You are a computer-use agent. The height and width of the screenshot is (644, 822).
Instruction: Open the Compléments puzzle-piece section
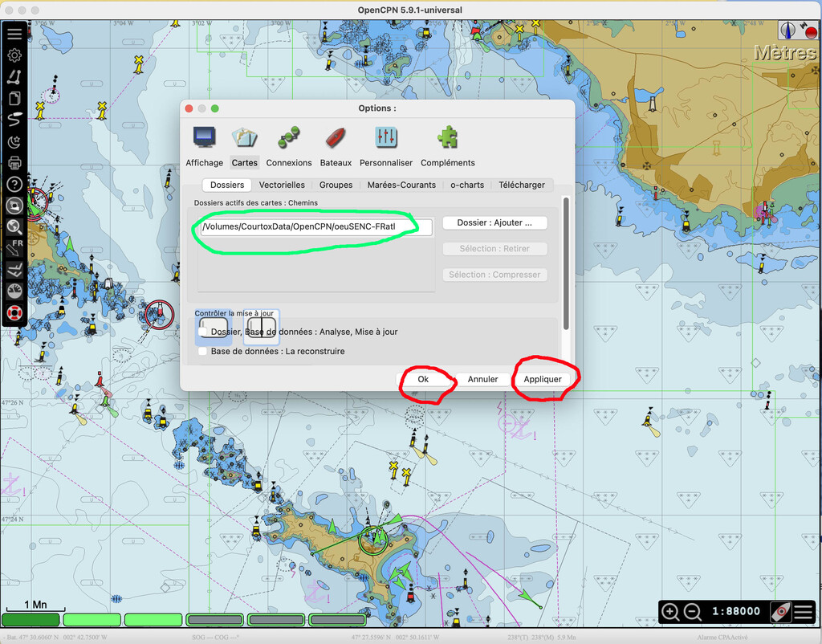[x=448, y=146]
